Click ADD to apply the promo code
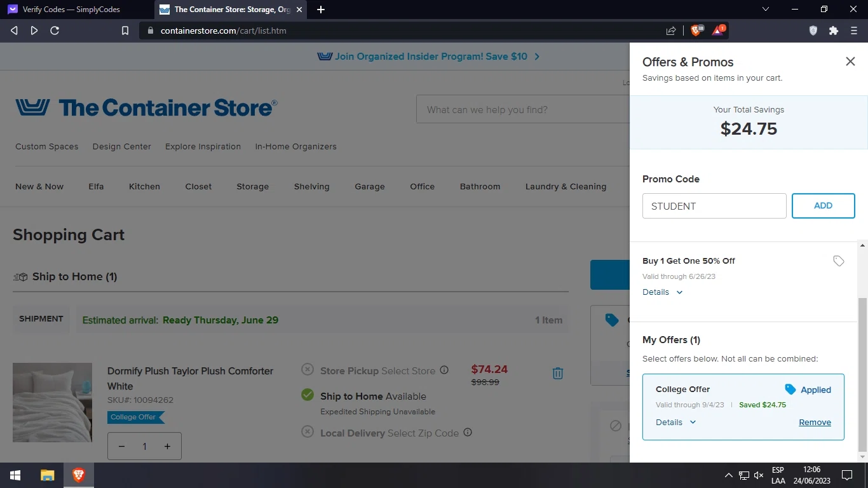Screen dimensions: 868x488 coord(824,206)
